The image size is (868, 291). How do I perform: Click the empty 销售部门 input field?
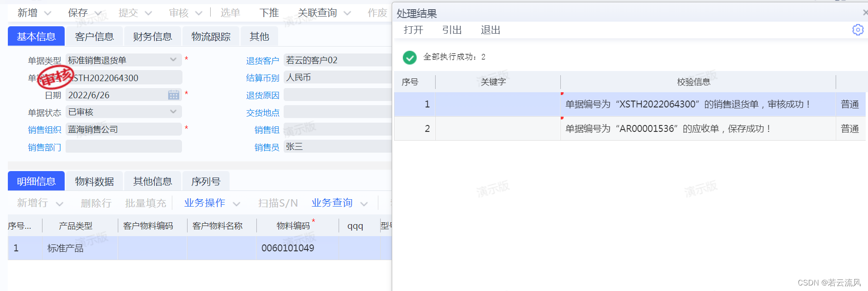click(124, 147)
